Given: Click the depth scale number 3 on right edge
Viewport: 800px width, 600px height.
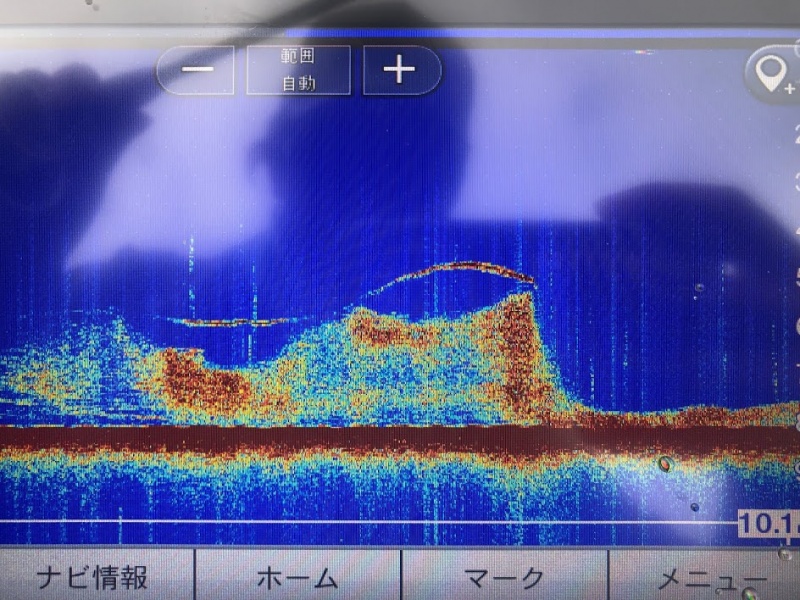Looking at the screenshot, I should 795,183.
